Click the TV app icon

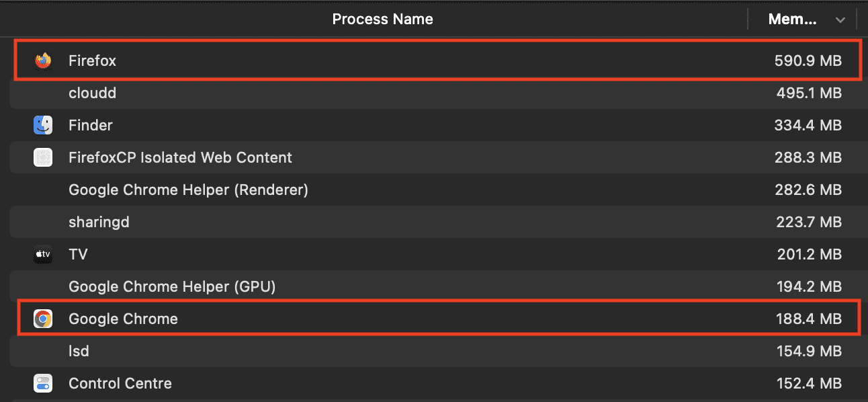(x=42, y=254)
